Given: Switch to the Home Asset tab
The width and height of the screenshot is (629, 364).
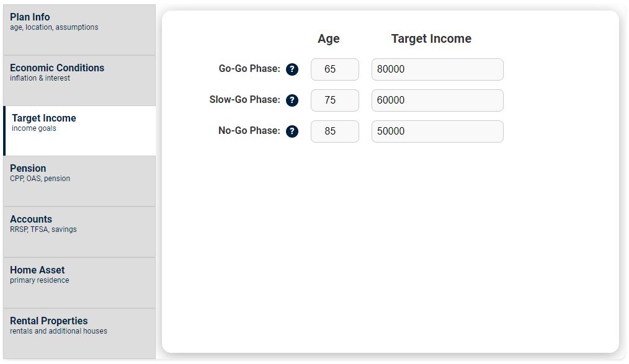Looking at the screenshot, I should click(79, 282).
